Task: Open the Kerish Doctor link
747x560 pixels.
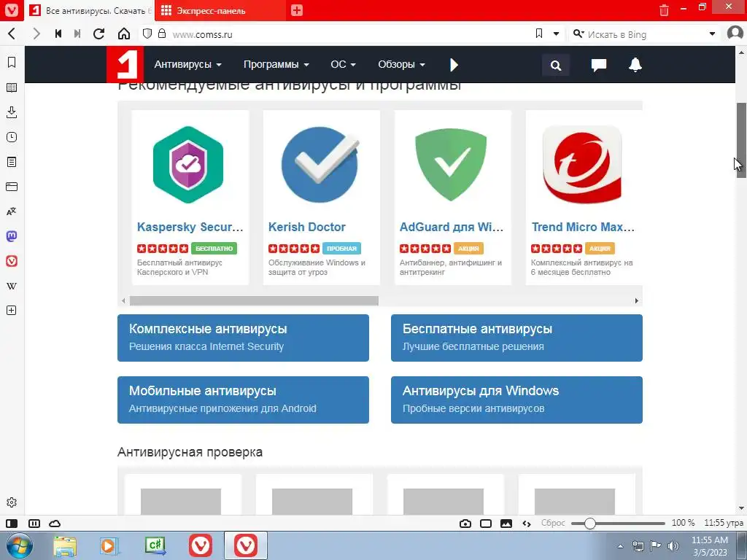Action: pyautogui.click(x=307, y=227)
